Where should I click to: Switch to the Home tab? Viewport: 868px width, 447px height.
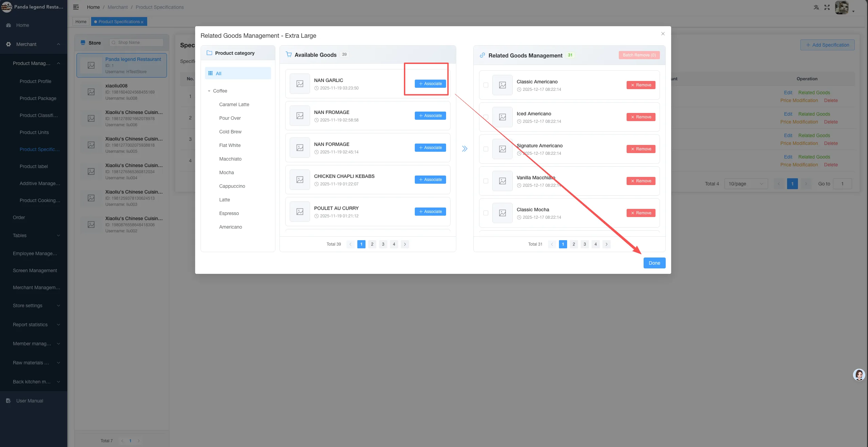coord(81,22)
